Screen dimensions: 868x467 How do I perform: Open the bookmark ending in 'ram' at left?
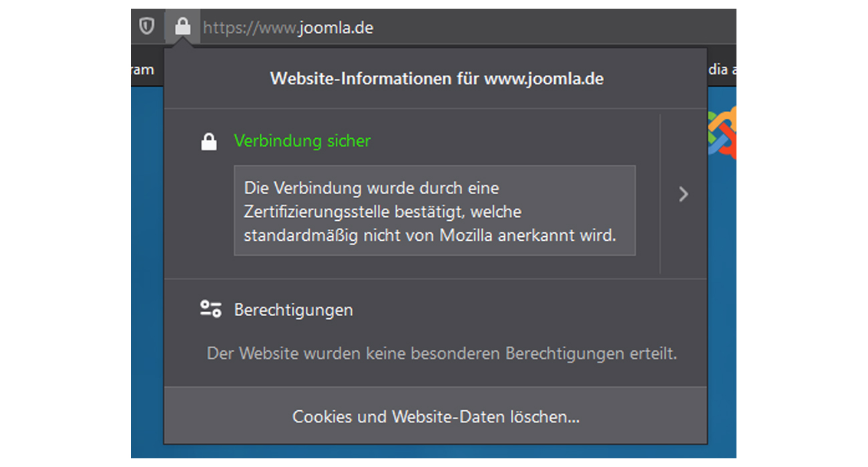pyautogui.click(x=142, y=69)
